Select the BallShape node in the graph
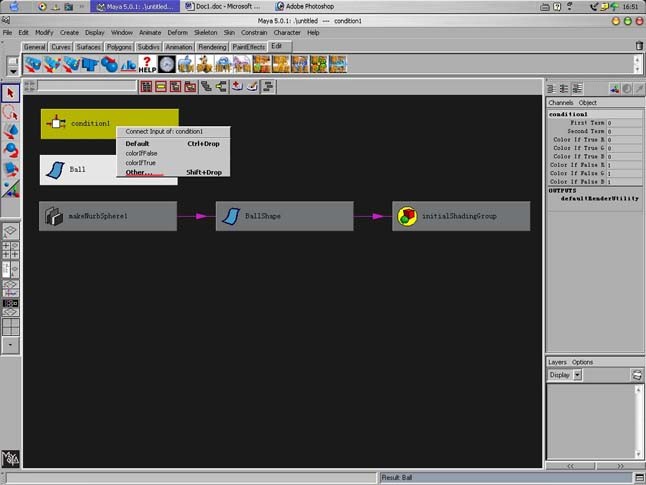This screenshot has height=485, width=646. coord(284,216)
